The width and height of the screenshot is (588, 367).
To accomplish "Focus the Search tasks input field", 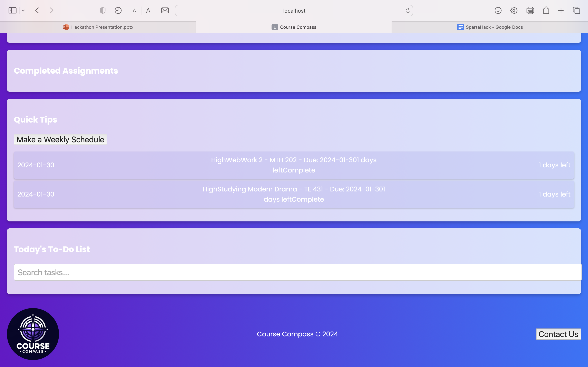I will pos(297,272).
